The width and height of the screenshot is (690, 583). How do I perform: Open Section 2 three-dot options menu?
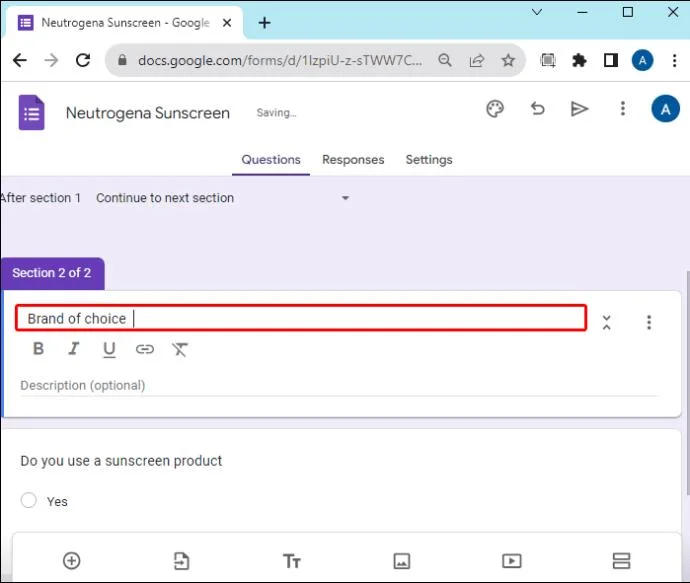(x=649, y=322)
